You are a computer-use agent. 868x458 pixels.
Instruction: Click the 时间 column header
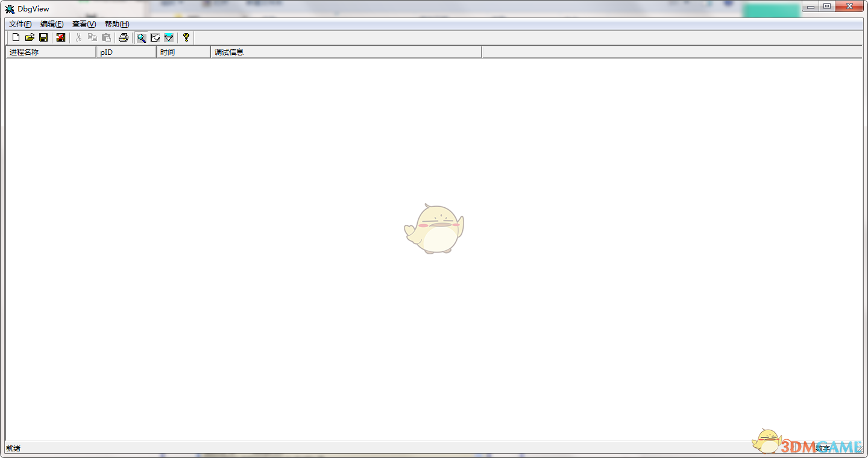pos(183,52)
